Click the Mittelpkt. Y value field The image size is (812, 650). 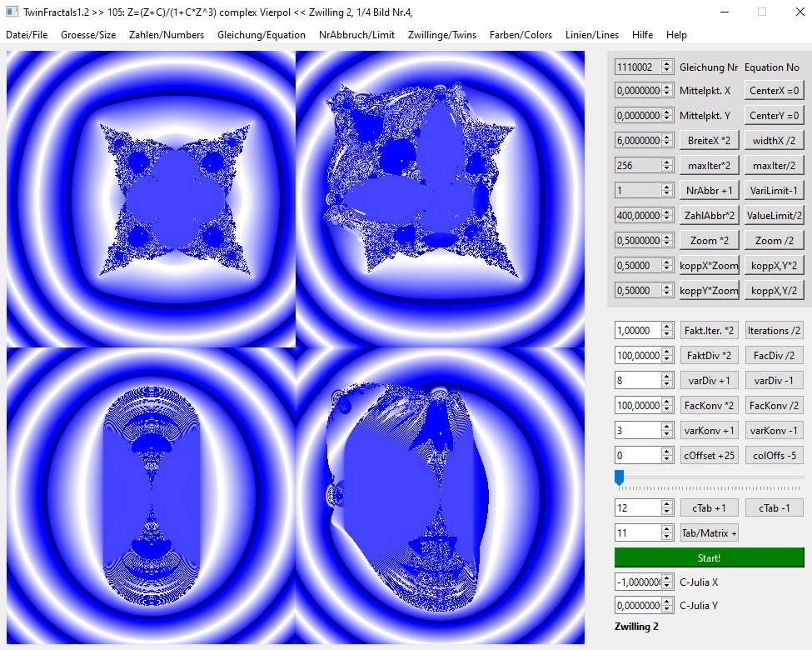(638, 115)
